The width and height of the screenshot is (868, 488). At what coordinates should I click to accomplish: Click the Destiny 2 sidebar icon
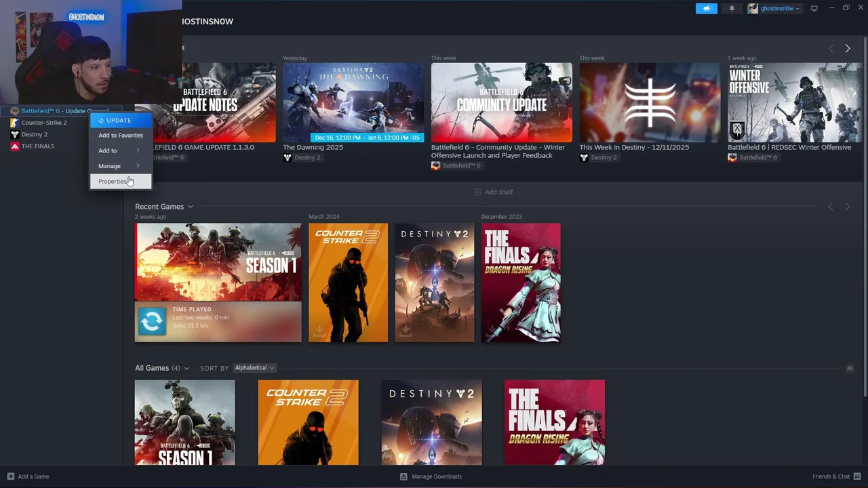click(x=15, y=134)
